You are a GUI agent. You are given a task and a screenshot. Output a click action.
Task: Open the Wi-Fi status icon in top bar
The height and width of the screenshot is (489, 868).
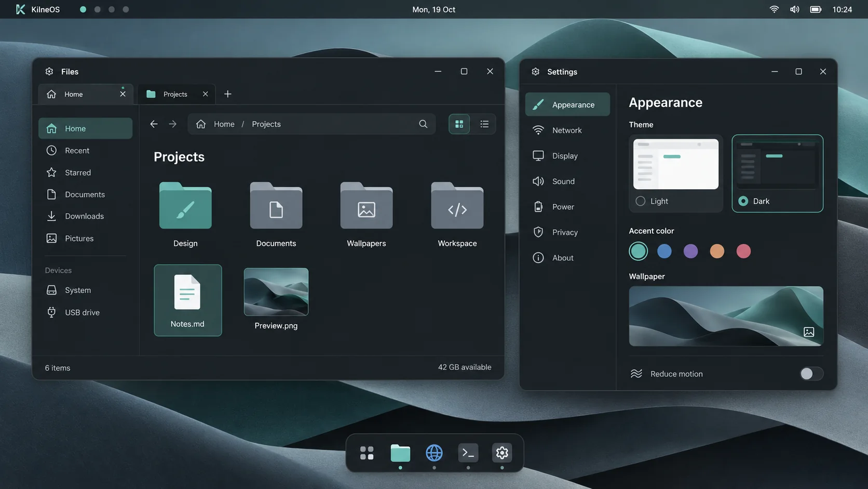(774, 9)
